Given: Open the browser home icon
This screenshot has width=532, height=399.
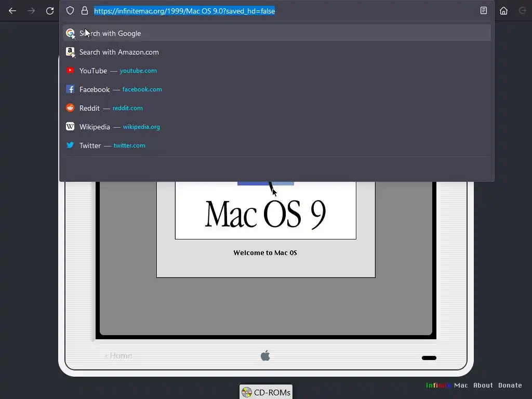Looking at the screenshot, I should click(x=503, y=11).
